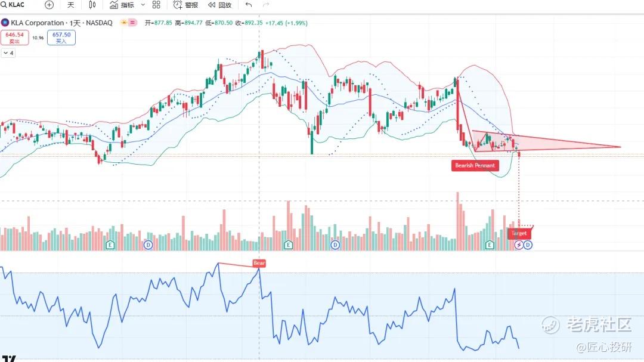Click the rightmost dividend D marker
The image size is (644, 362).
tap(528, 245)
